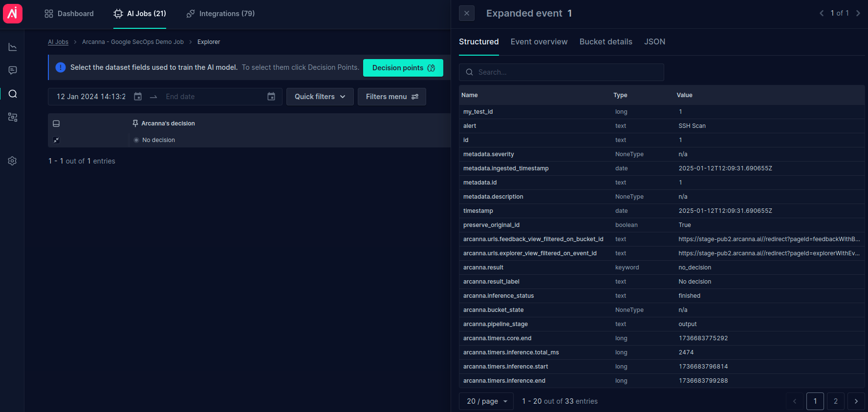The image size is (868, 412).
Task: Switch to the Bucket details tab
Action: pos(606,42)
